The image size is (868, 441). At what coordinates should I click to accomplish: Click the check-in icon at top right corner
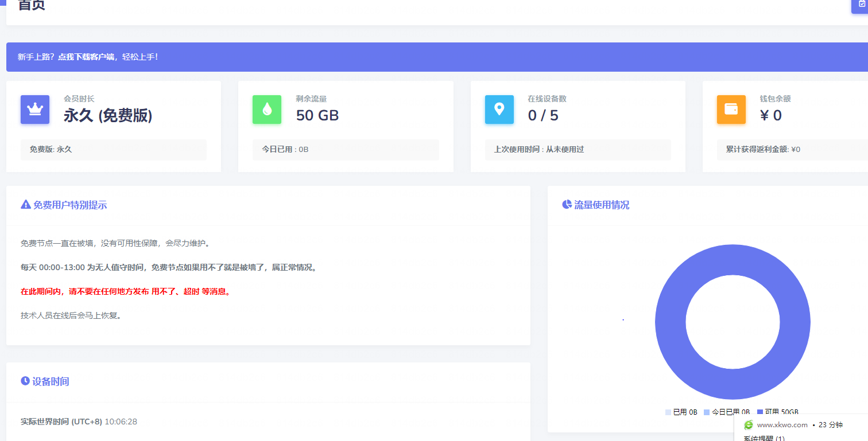861,4
